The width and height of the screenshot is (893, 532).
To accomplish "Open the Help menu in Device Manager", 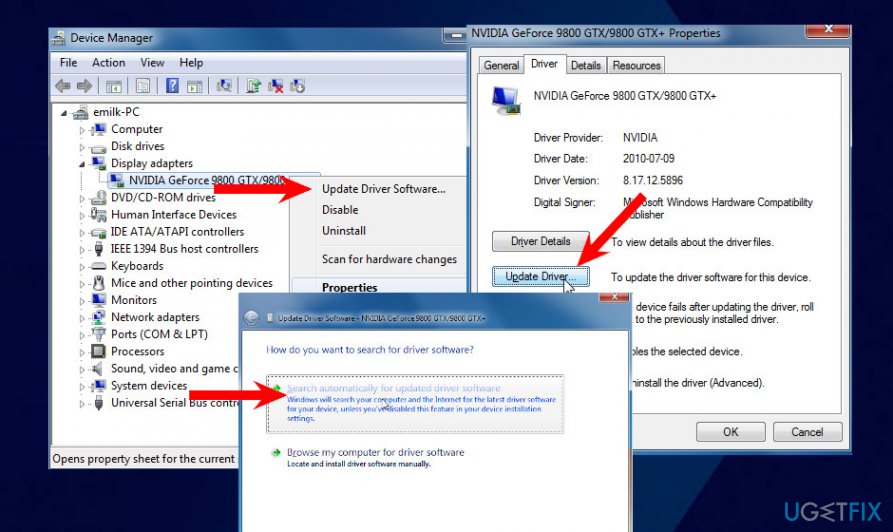I will pyautogui.click(x=191, y=63).
